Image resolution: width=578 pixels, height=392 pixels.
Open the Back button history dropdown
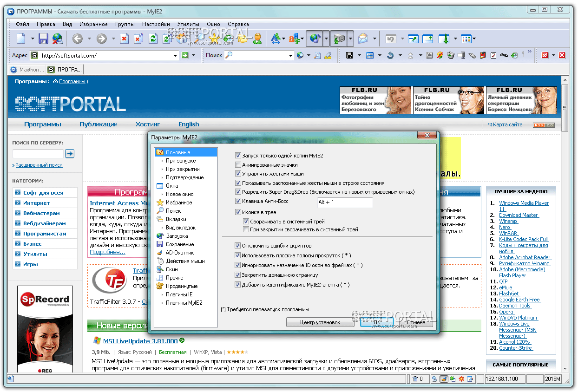click(x=88, y=39)
